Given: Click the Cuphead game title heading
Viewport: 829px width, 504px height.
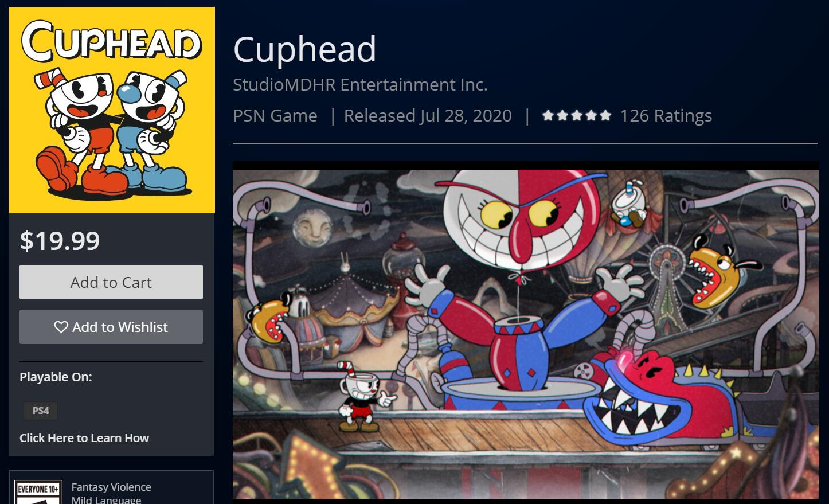Looking at the screenshot, I should point(305,49).
